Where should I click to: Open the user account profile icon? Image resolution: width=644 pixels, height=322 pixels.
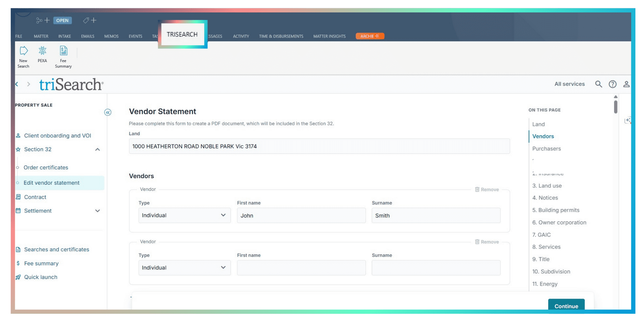626,84
